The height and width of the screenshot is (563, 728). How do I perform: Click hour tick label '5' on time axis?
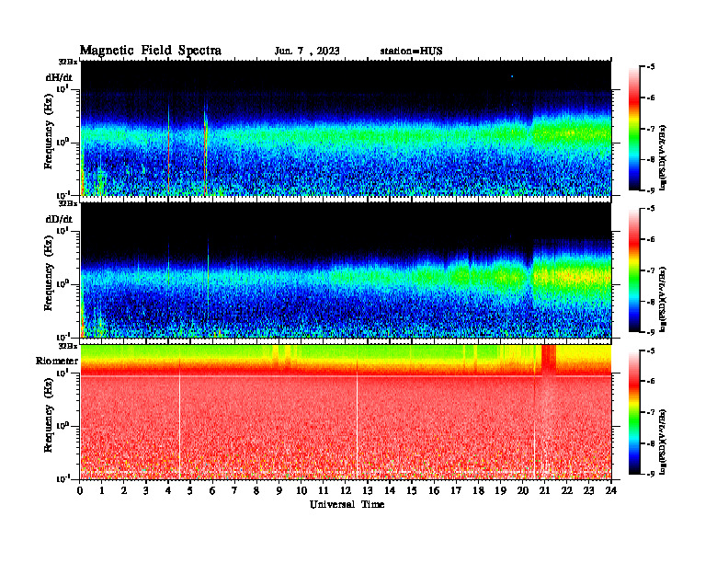point(190,490)
